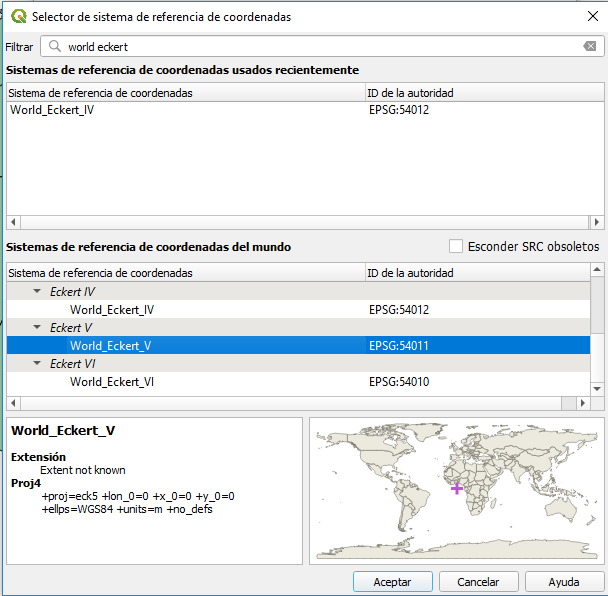This screenshot has height=596, width=608.
Task: Click in the Filtrar search field
Action: 320,47
